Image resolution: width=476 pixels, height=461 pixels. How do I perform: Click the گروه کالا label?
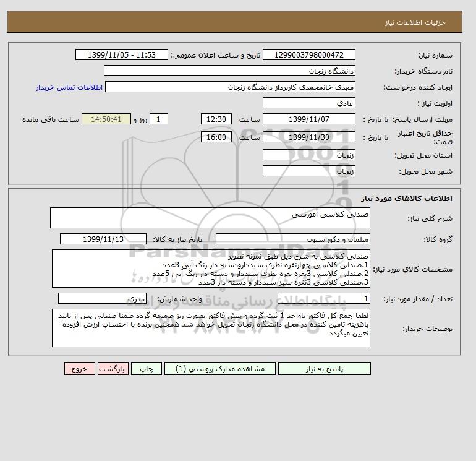coord(438,239)
